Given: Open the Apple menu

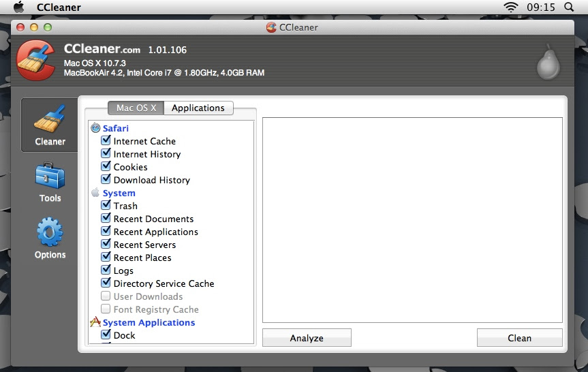Looking at the screenshot, I should pyautogui.click(x=19, y=7).
